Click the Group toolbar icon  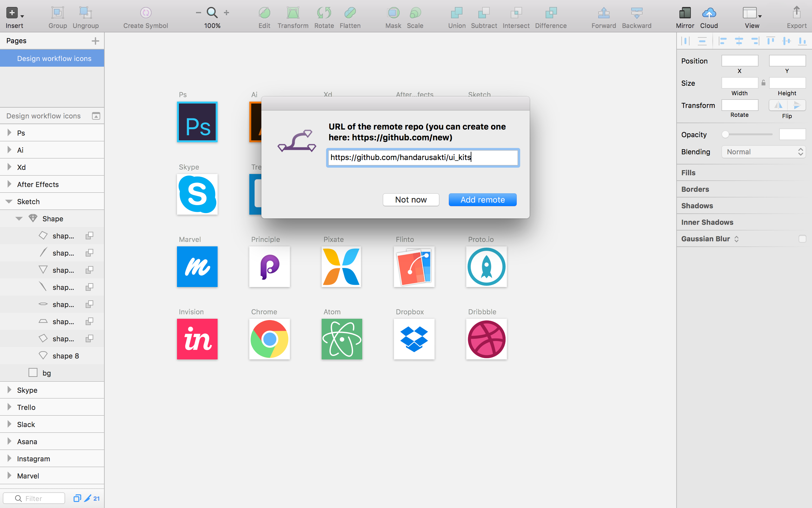(57, 13)
